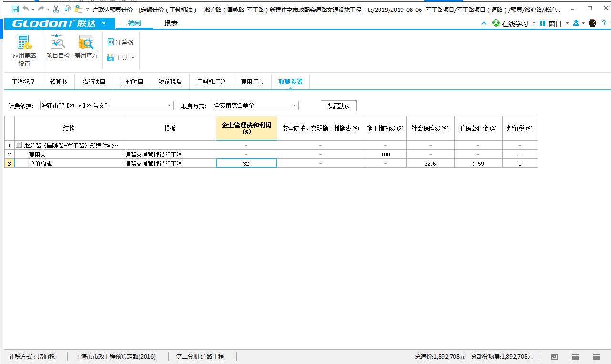611x364 pixels.
Task: Open the Glodon 广联达 application menu
Action: click(59, 23)
